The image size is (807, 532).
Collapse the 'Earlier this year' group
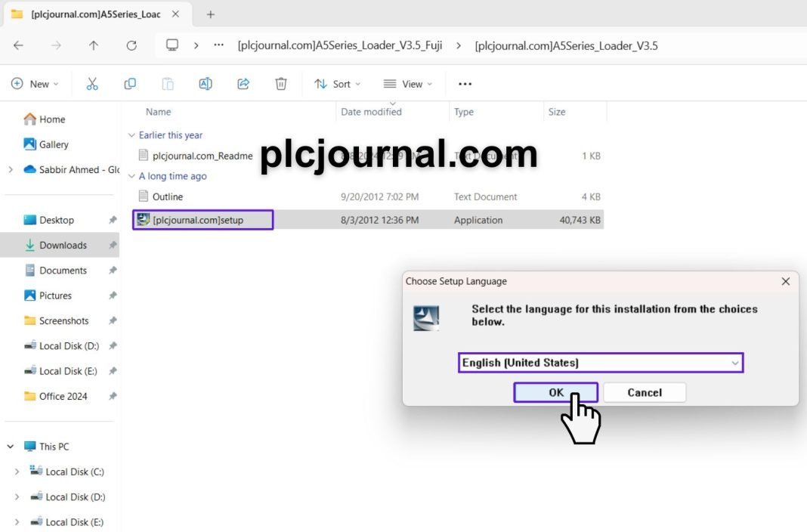pos(132,135)
